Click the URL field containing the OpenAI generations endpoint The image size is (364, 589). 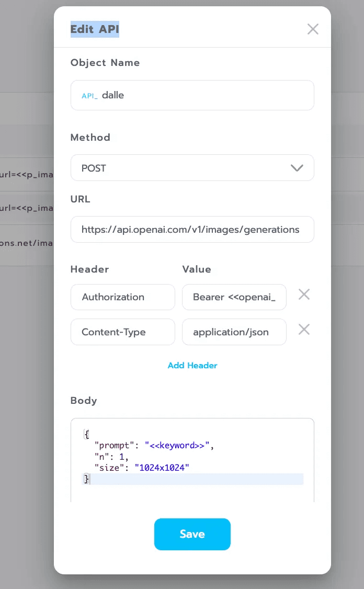pos(192,229)
